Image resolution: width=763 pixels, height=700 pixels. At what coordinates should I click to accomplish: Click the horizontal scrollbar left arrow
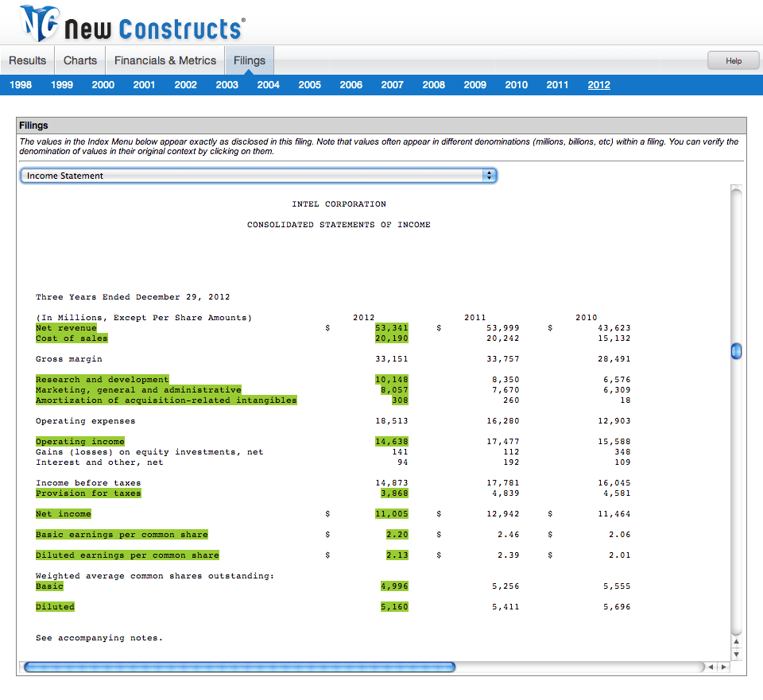pyautogui.click(x=711, y=667)
